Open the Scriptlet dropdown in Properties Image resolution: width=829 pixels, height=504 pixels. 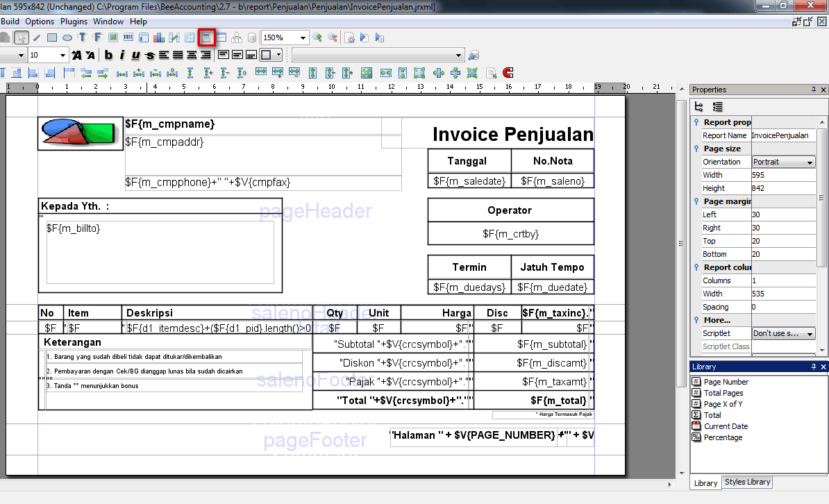point(783,333)
